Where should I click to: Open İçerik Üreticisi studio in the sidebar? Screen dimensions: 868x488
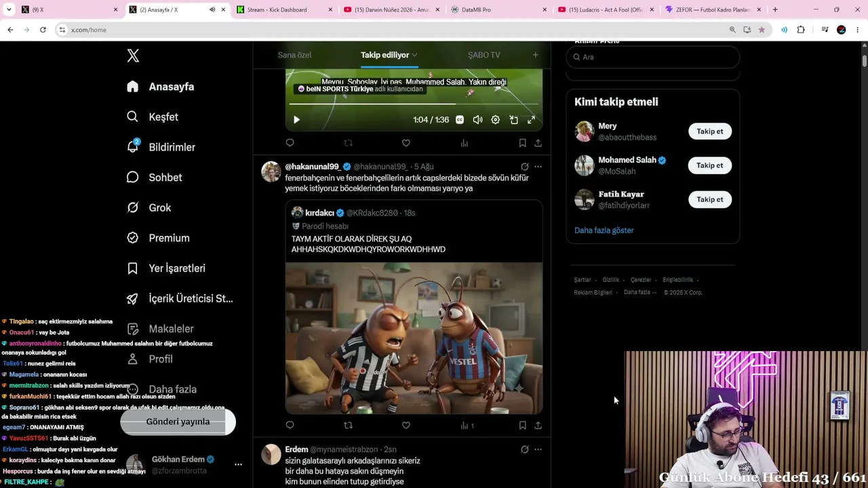point(180,298)
